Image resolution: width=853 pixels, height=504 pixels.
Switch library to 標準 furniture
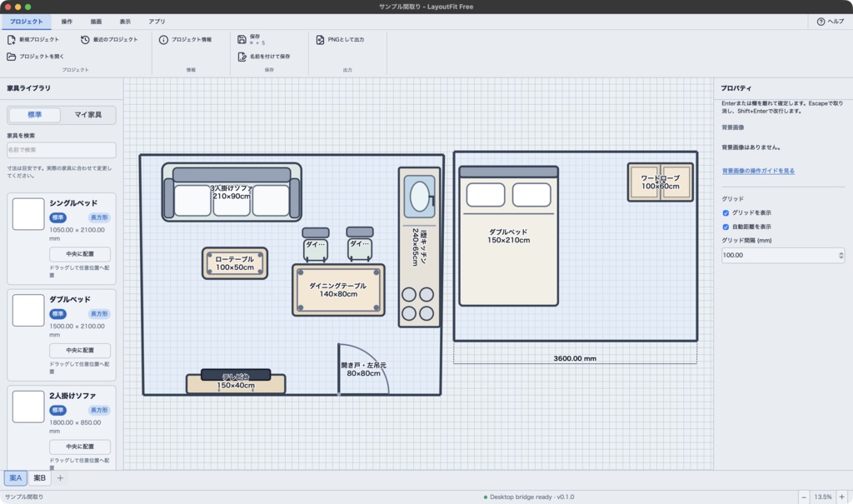[35, 115]
